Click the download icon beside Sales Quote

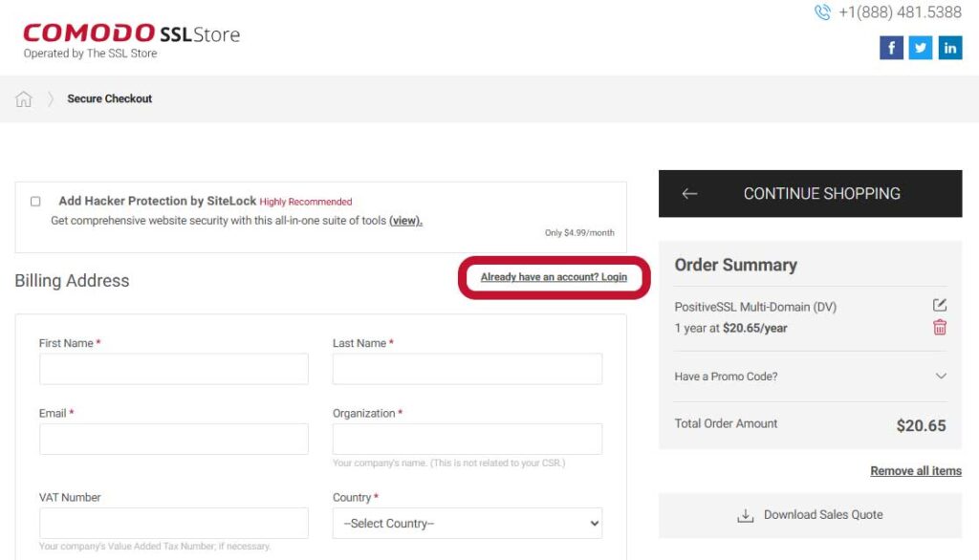click(x=746, y=515)
